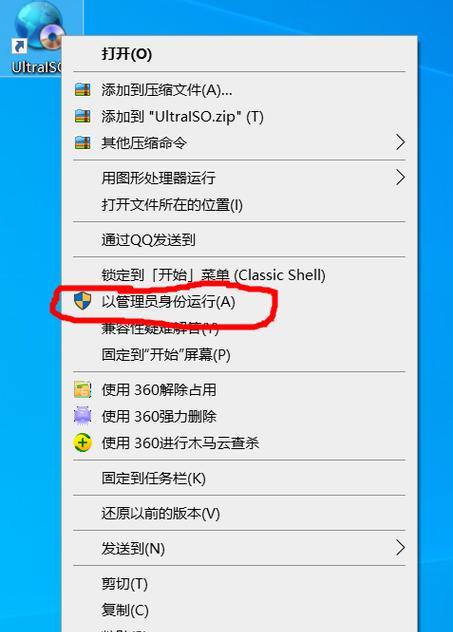Select the UltraISO desktop shortcut icon

tap(39, 37)
